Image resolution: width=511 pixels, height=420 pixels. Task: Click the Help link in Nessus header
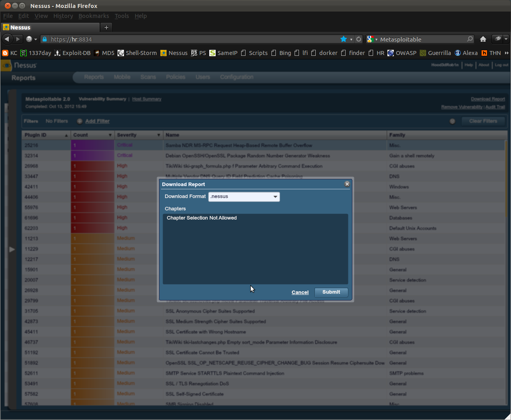[469, 65]
